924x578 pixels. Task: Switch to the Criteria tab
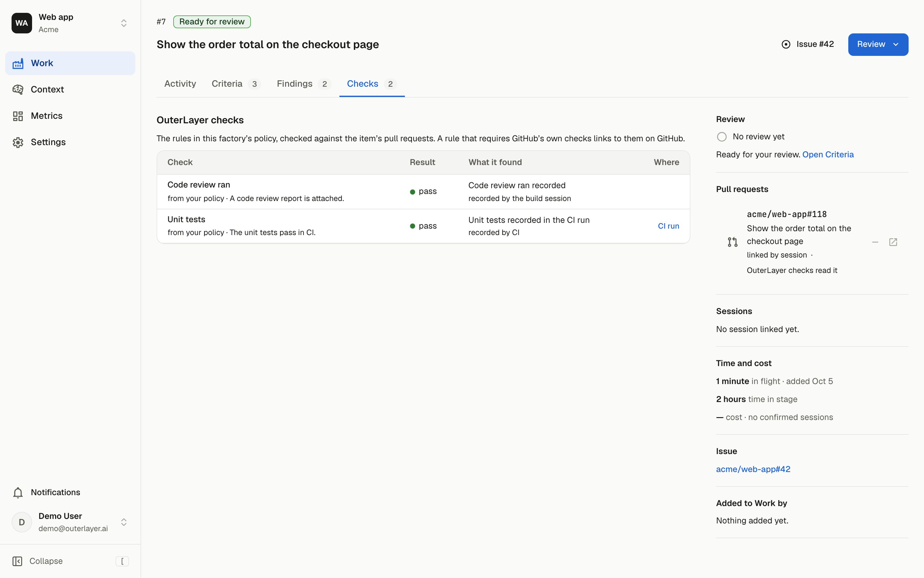(236, 84)
